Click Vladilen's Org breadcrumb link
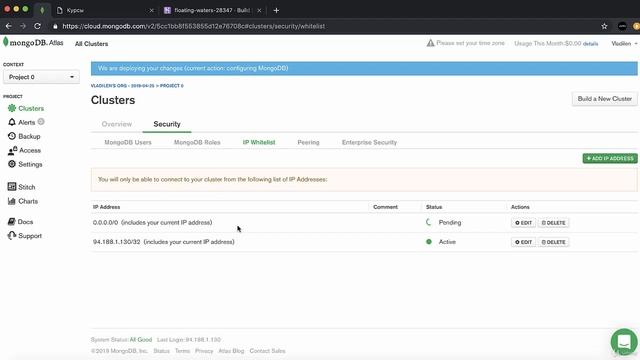This screenshot has width=640, height=360. [x=122, y=86]
